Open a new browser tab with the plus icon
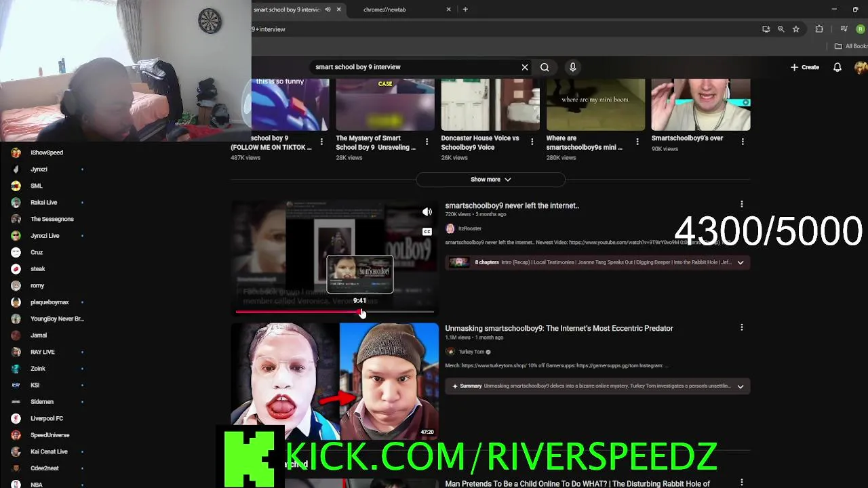The height and width of the screenshot is (488, 868). pos(465,9)
